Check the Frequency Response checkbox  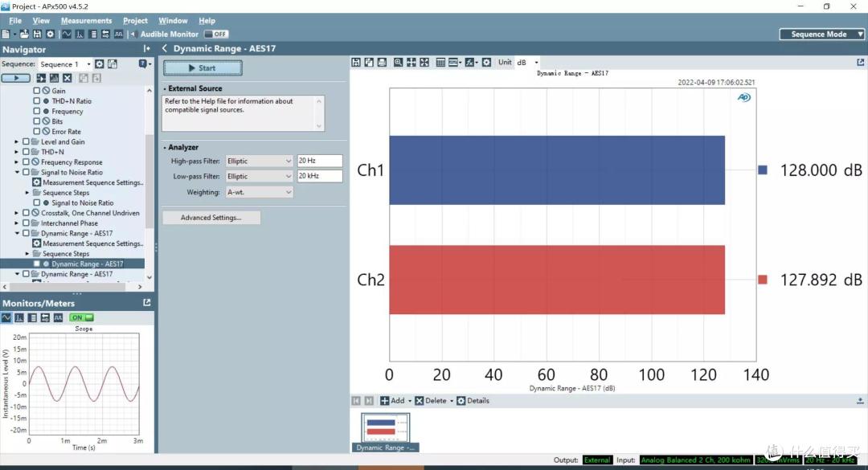tap(26, 161)
